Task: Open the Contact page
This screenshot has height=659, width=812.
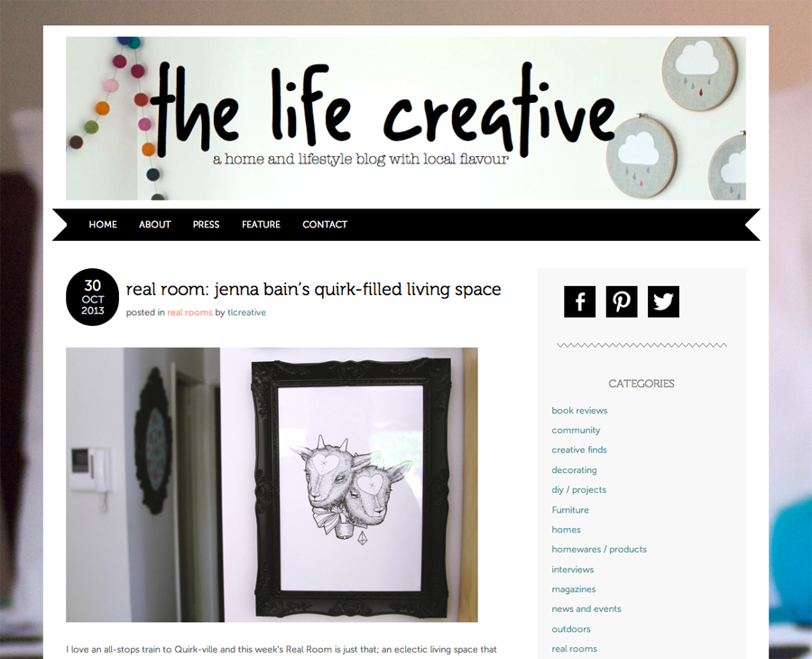Action: point(325,224)
